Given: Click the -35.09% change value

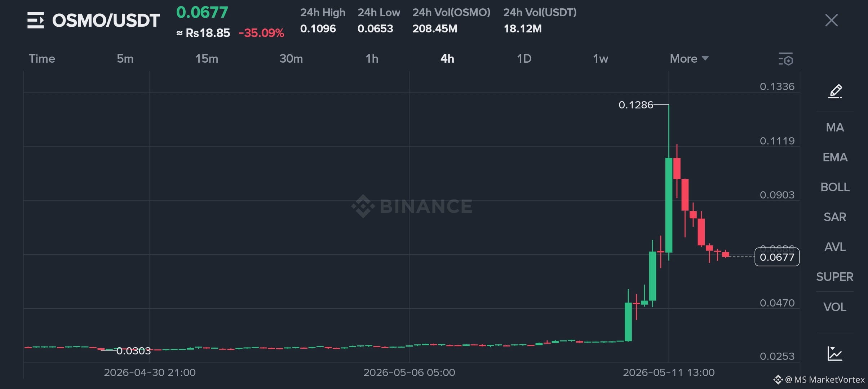Looking at the screenshot, I should tap(261, 33).
